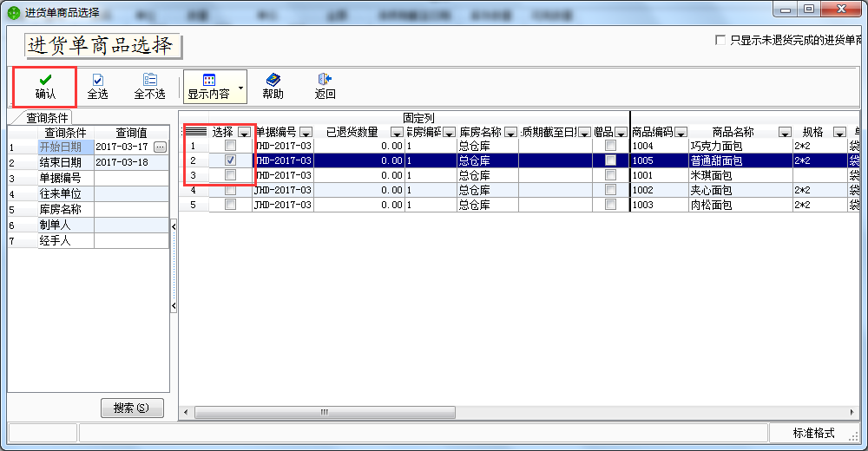Open the 显示内容 dropdown arrow

pos(240,88)
